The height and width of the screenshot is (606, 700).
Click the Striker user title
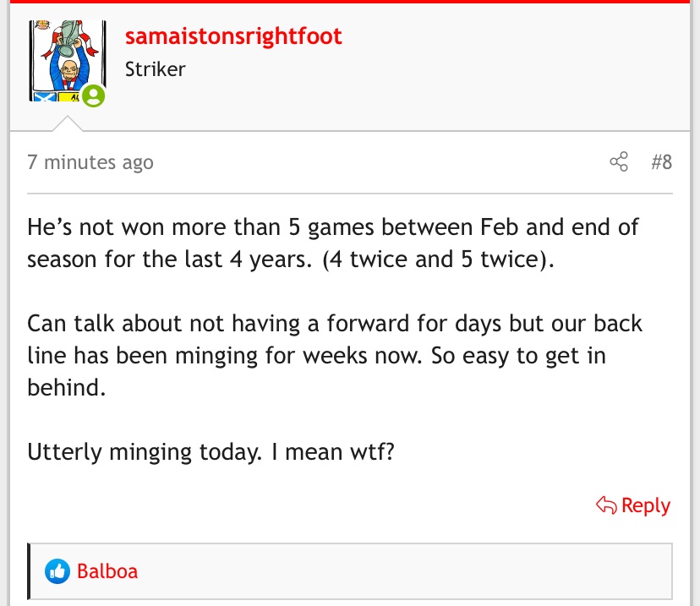pos(155,69)
